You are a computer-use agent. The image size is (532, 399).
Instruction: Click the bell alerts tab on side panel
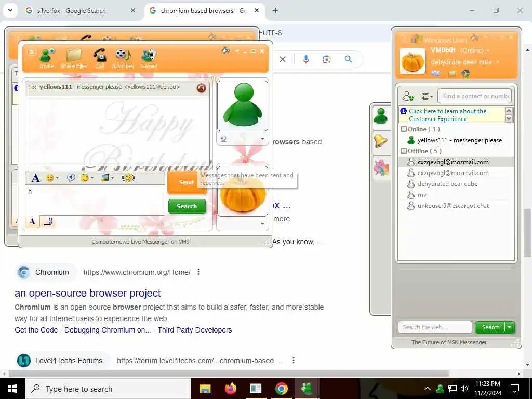(381, 142)
